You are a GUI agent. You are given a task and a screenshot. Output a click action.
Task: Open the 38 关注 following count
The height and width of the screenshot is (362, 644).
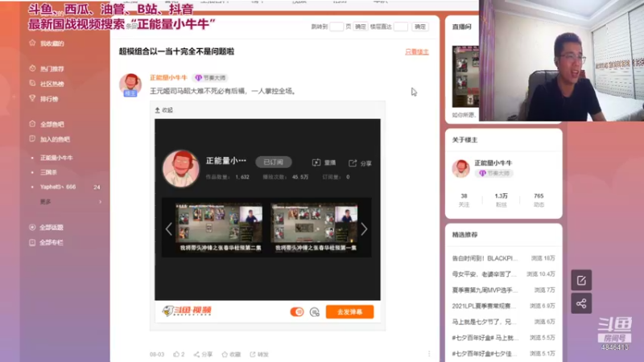coord(464,200)
